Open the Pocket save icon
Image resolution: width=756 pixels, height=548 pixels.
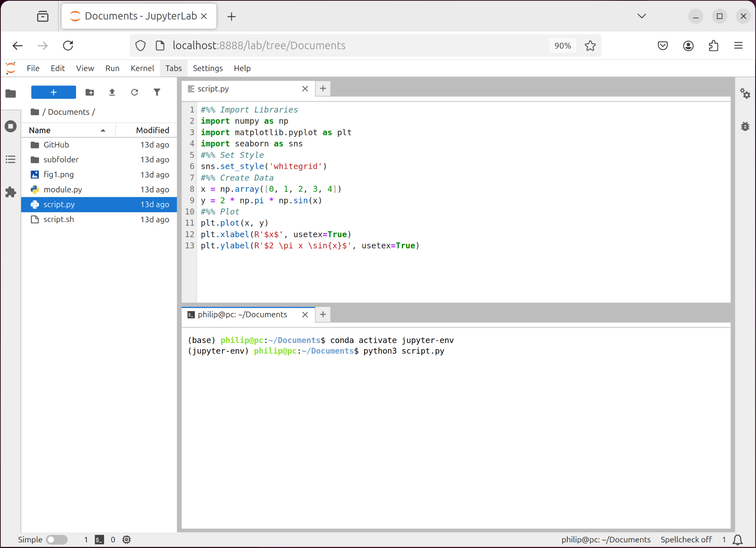pos(662,46)
